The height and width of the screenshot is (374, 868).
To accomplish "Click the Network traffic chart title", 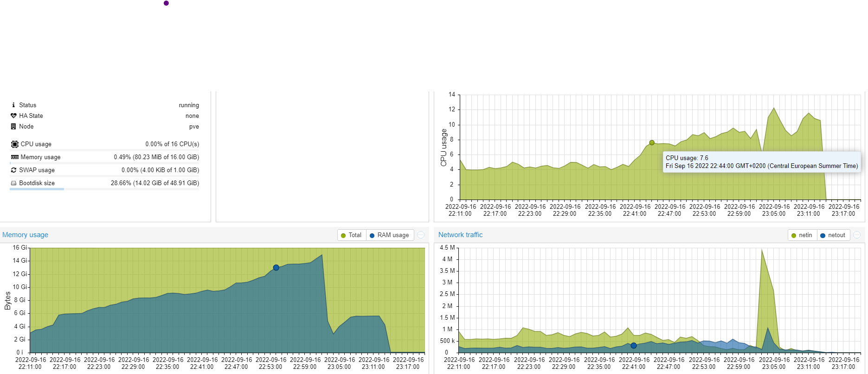I will coord(461,235).
